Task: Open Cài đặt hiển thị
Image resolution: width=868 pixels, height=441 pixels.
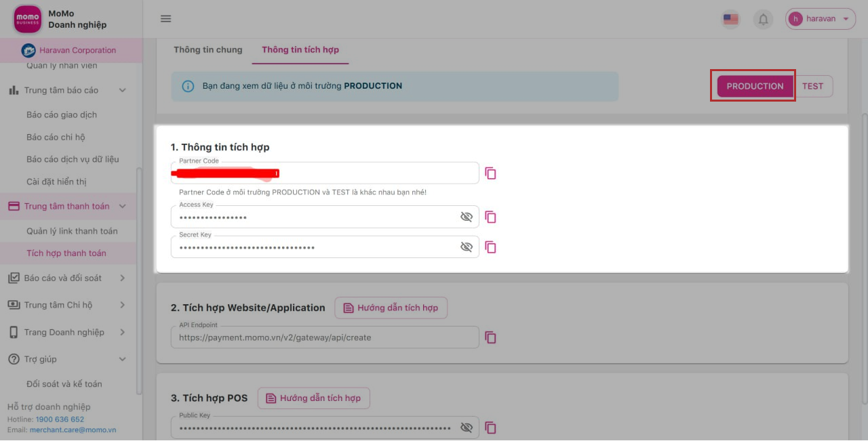Action: (x=56, y=182)
